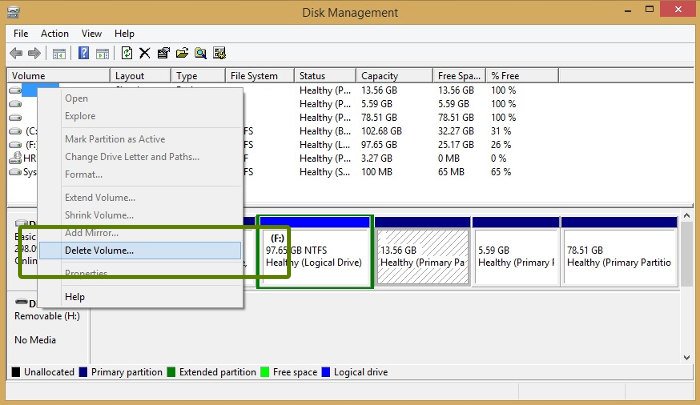Sort by the Capacity column header
Screen dimensions: 700x405
coord(394,75)
